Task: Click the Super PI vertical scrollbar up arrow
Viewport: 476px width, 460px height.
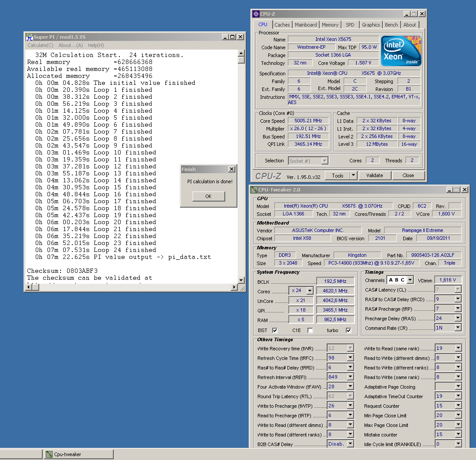Action: (241, 54)
